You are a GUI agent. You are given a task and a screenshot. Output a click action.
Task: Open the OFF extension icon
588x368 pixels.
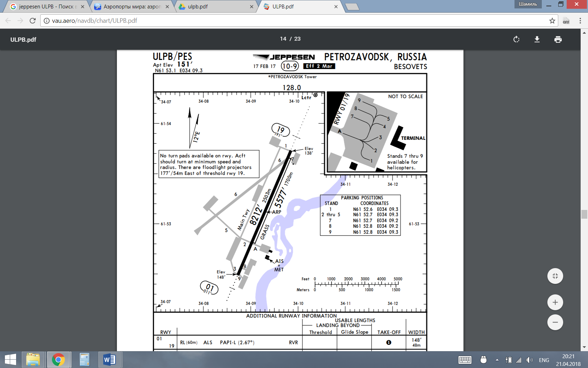[566, 21]
